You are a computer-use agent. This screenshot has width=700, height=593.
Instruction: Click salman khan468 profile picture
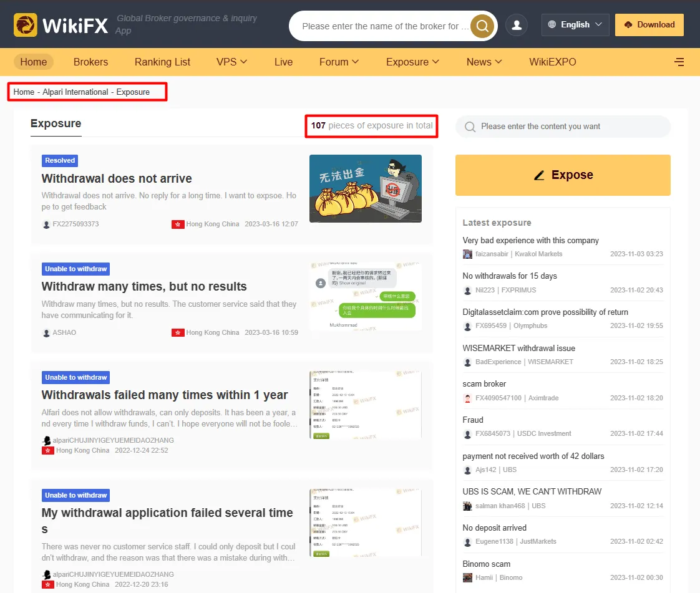point(467,506)
